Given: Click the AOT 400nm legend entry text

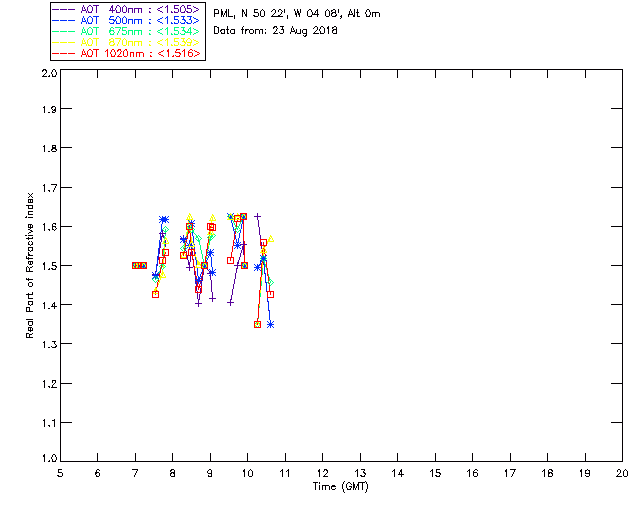Looking at the screenshot, I should click(x=140, y=9).
